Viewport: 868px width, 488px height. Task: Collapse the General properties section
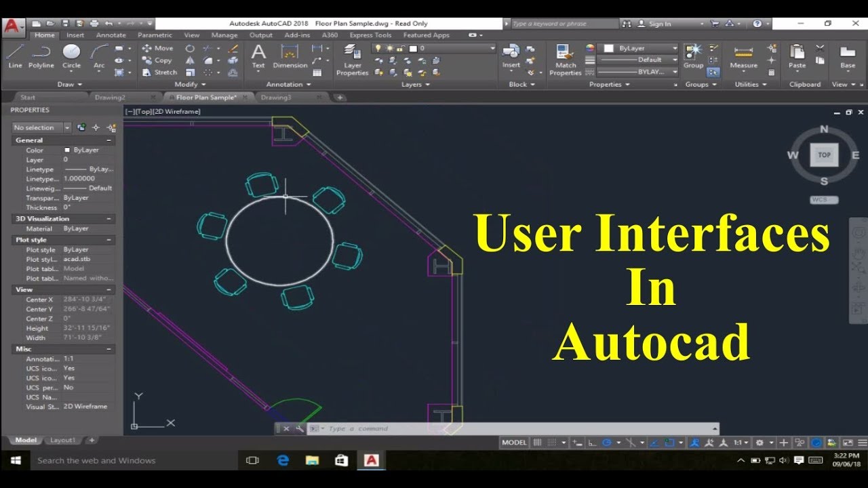click(x=108, y=140)
